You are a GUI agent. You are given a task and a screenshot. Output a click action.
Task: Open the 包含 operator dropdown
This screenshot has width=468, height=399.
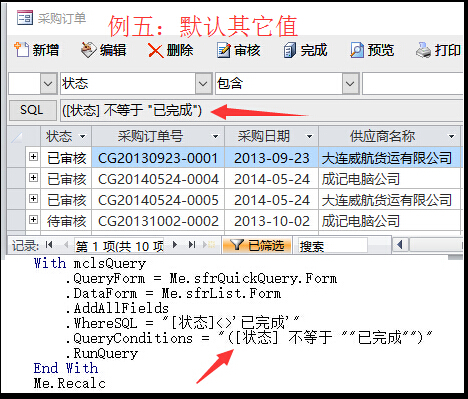click(350, 83)
